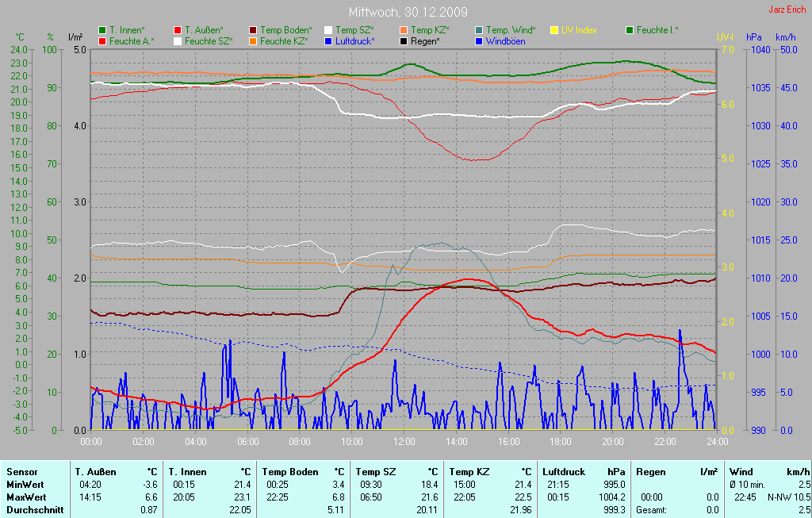Viewport: 812px width, 518px height.
Task: Select the yellow UV Index legend marker
Action: (555, 30)
